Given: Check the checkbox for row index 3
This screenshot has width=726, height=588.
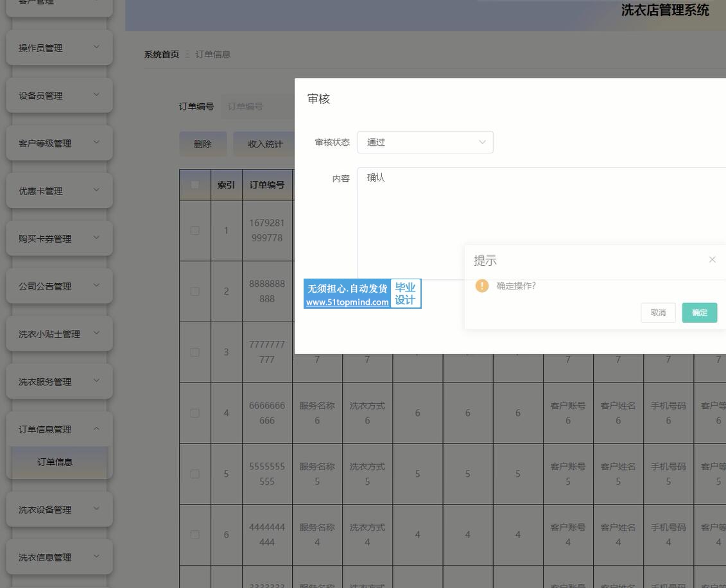Looking at the screenshot, I should click(195, 352).
